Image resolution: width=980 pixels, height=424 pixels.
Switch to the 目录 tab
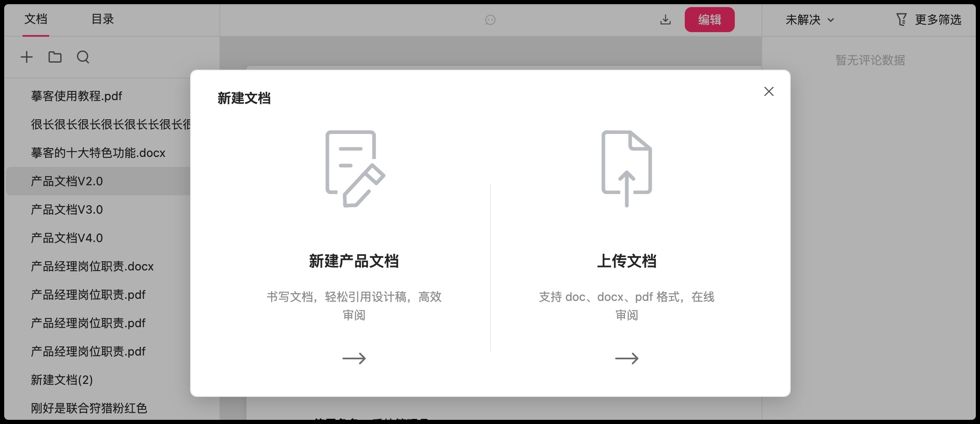(103, 19)
